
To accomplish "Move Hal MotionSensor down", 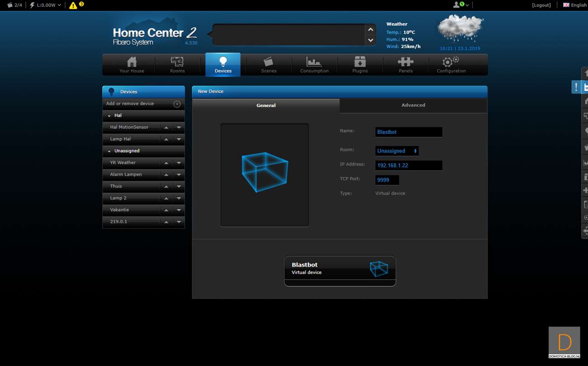I will click(179, 128).
